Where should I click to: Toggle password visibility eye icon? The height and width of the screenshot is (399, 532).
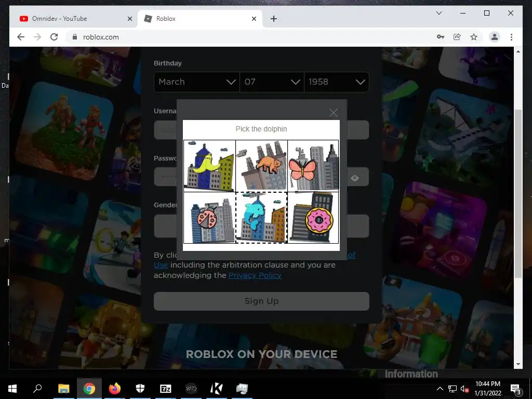pos(354,178)
